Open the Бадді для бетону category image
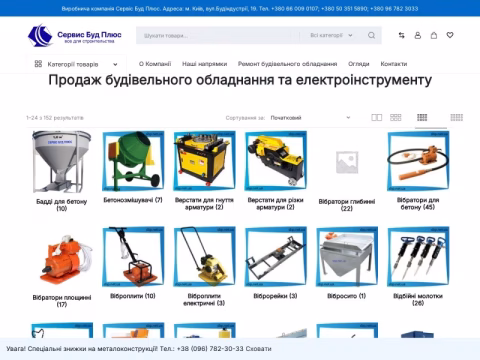The width and height of the screenshot is (480, 360). 62,162
